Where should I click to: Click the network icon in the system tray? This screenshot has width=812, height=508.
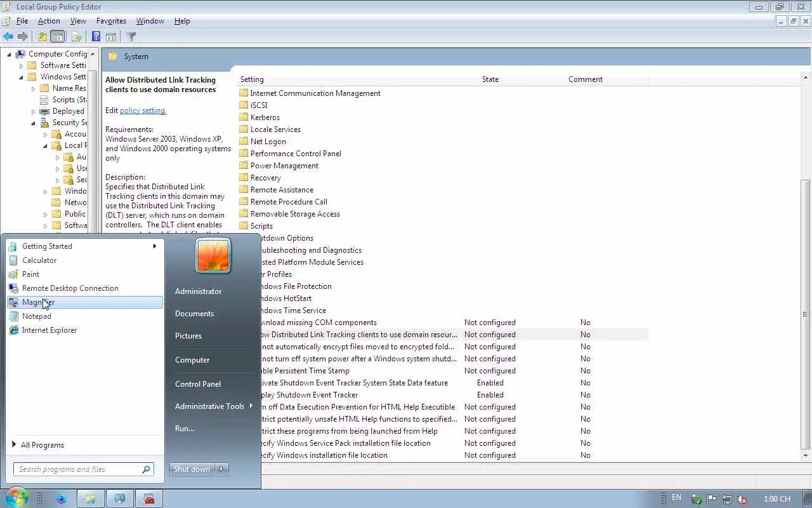727,500
